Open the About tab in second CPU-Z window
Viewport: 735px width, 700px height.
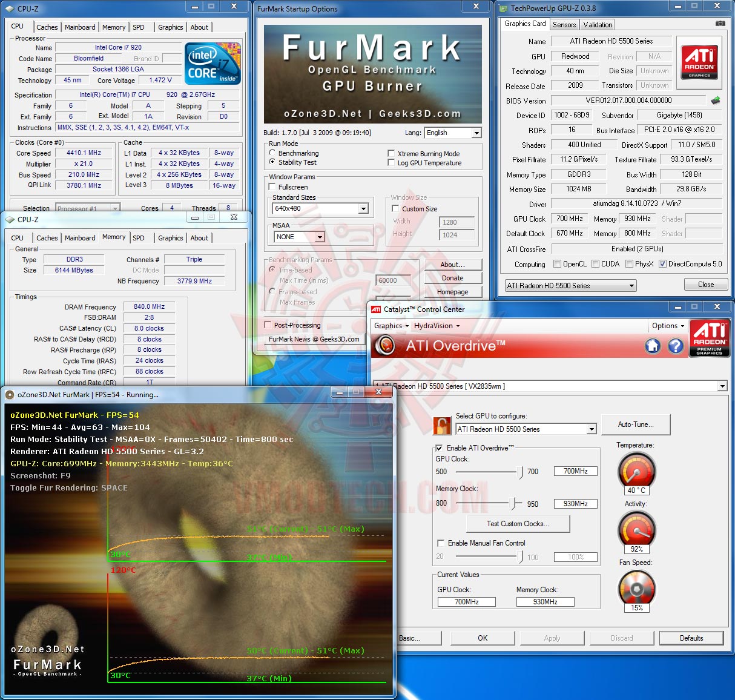click(199, 238)
